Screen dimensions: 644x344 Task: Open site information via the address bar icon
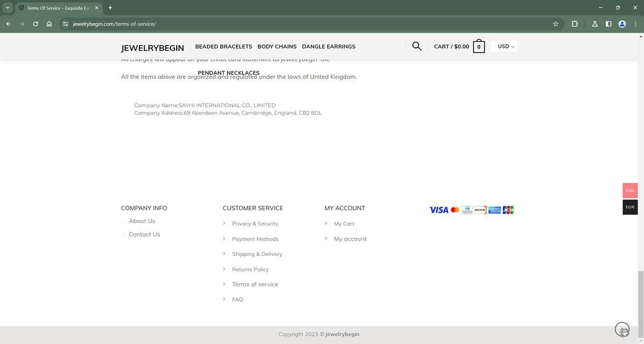coord(66,24)
